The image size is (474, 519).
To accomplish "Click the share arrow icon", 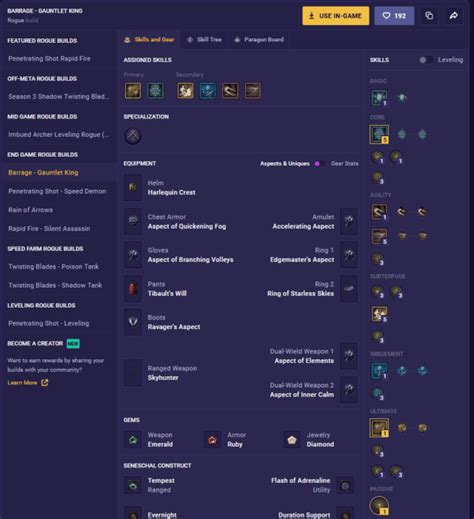I will 454,16.
